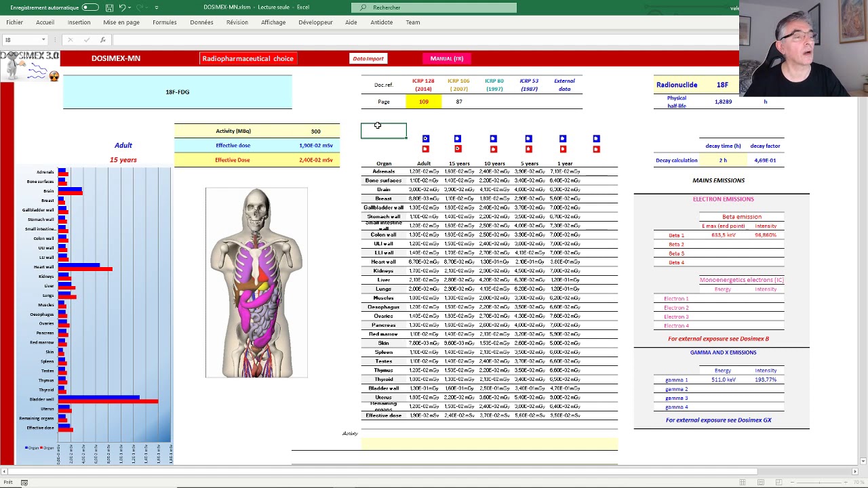Open the MANUAL (FR) button

tap(447, 58)
